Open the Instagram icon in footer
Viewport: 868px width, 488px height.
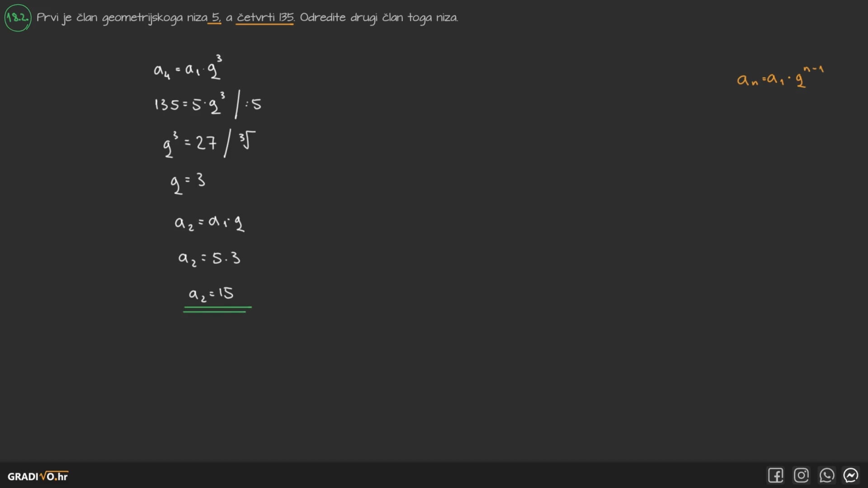801,475
